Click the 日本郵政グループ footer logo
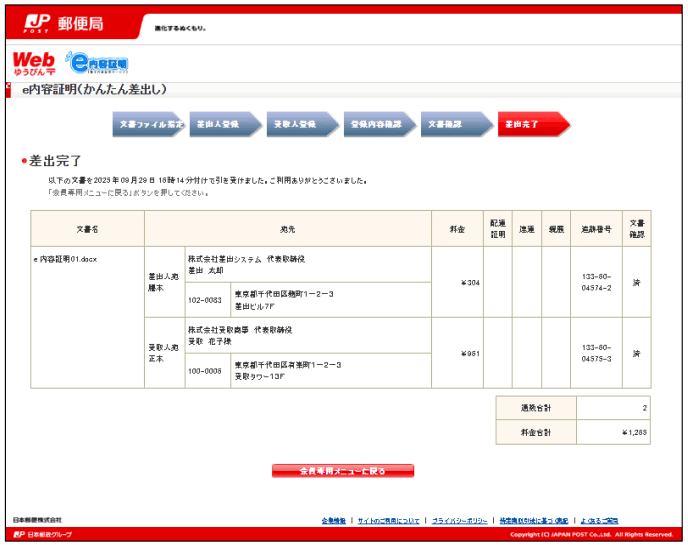The width and height of the screenshot is (688, 545). tap(43, 534)
